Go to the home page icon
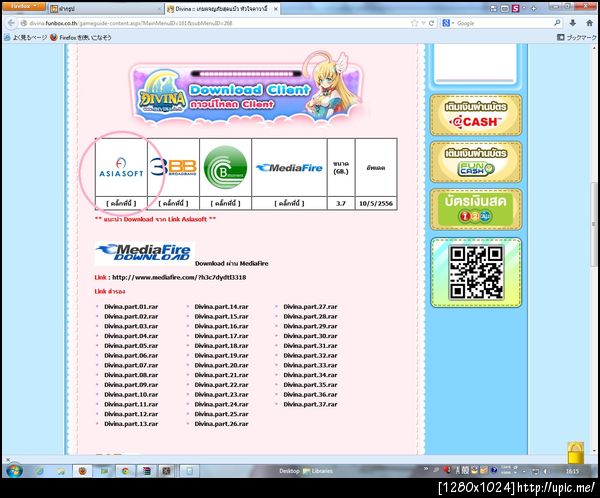Image resolution: width=600 pixels, height=498 pixels. tap(590, 23)
